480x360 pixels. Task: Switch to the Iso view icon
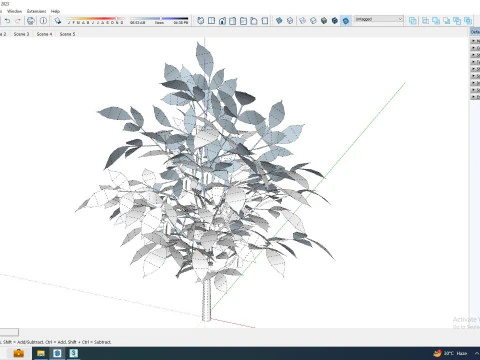pyautogui.click(x=200, y=21)
